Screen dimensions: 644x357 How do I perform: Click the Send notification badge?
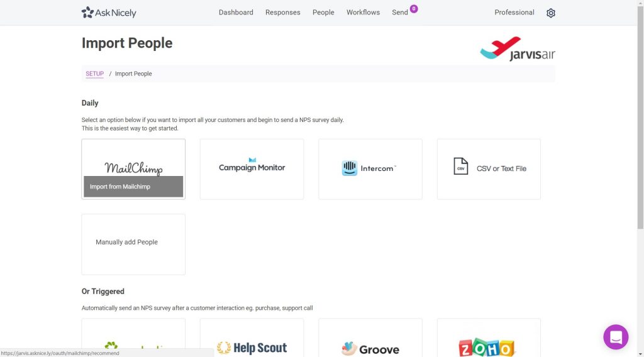(414, 9)
